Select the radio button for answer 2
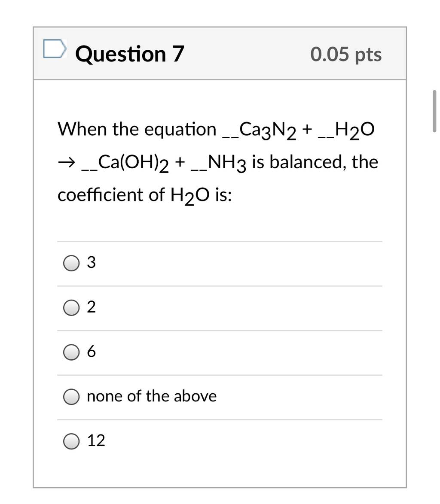Screen dimensions: 440x504 click(x=71, y=308)
